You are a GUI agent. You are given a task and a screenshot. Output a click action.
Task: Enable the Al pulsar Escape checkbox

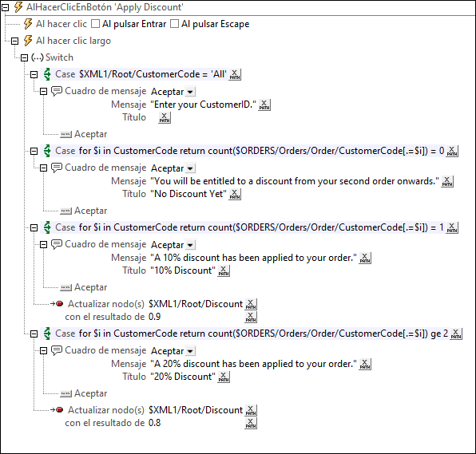point(174,24)
